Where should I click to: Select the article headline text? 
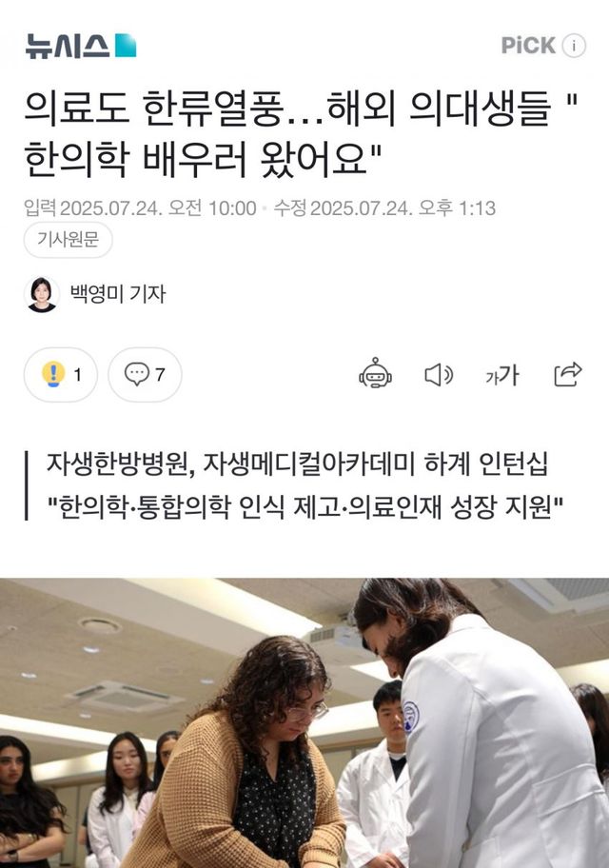(x=302, y=133)
